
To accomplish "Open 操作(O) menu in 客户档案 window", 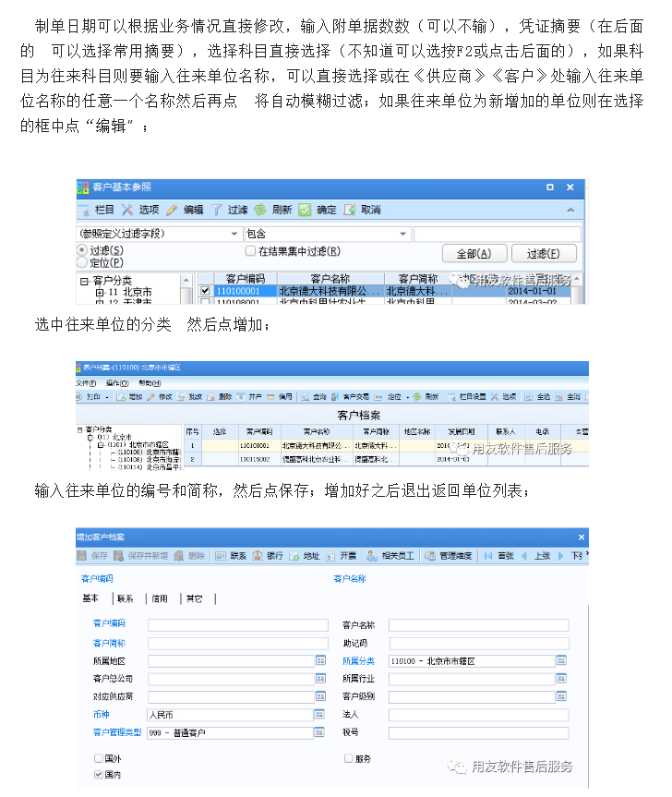I will tap(117, 382).
